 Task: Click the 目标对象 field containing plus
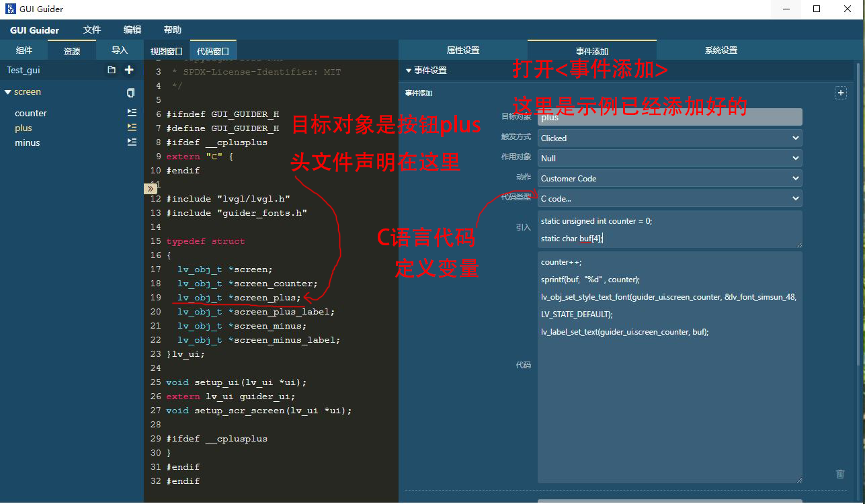670,117
